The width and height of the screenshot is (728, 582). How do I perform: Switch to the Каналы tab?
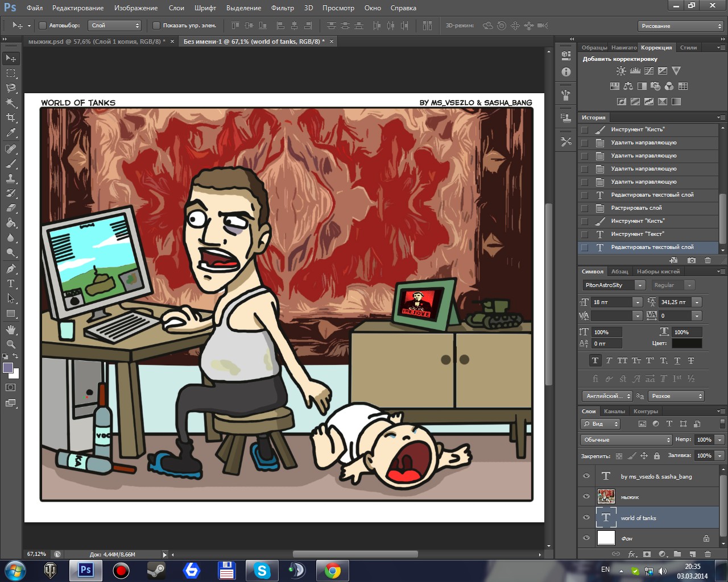click(x=614, y=411)
